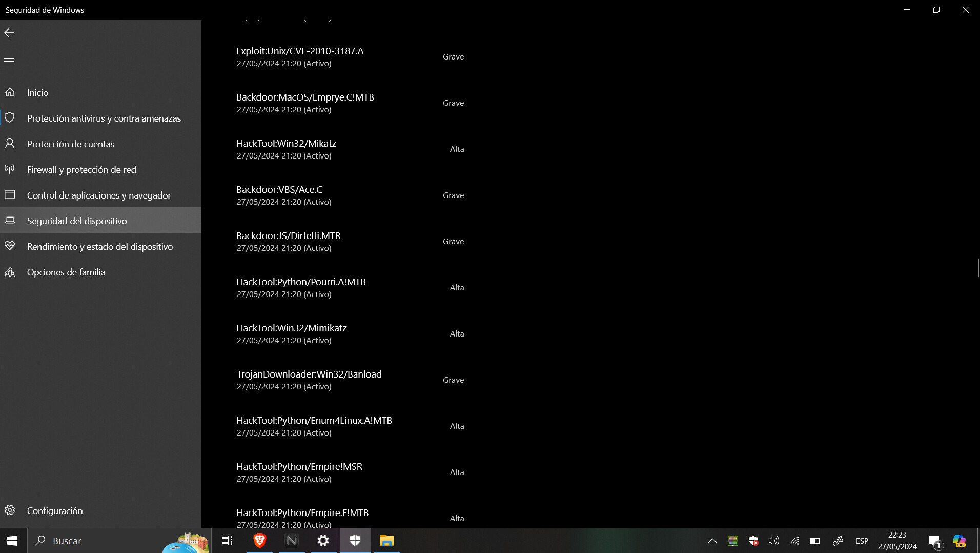980x553 pixels.
Task: Click the Configuración gear icon
Action: pyautogui.click(x=10, y=510)
